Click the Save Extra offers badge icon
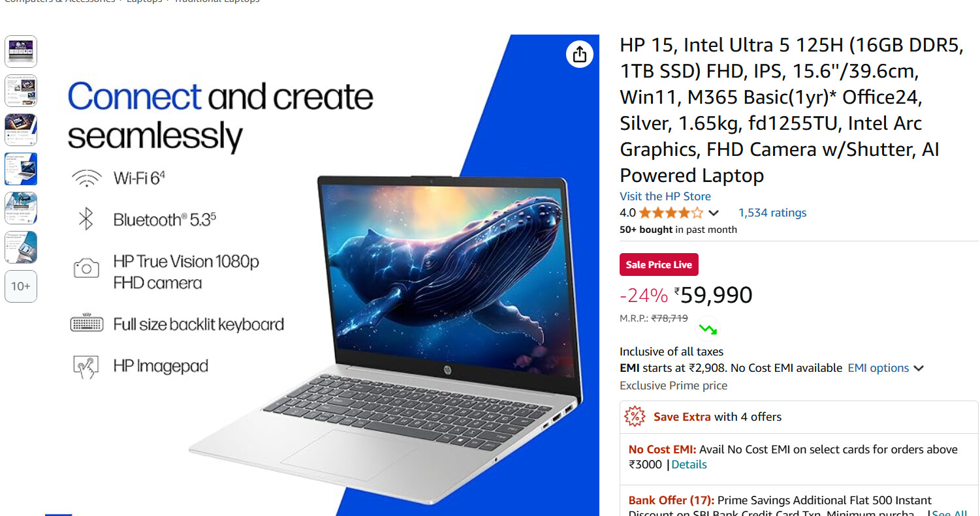The height and width of the screenshot is (516, 980). click(635, 416)
